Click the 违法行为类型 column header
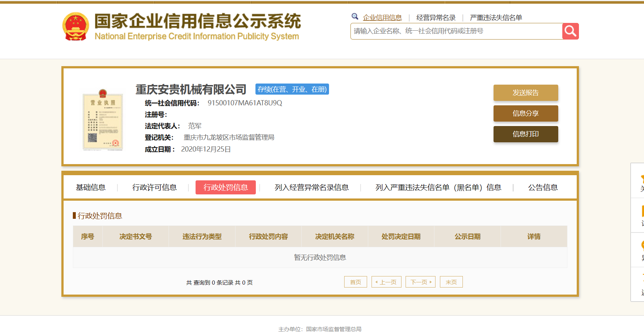The width and height of the screenshot is (644, 333). [x=202, y=237]
